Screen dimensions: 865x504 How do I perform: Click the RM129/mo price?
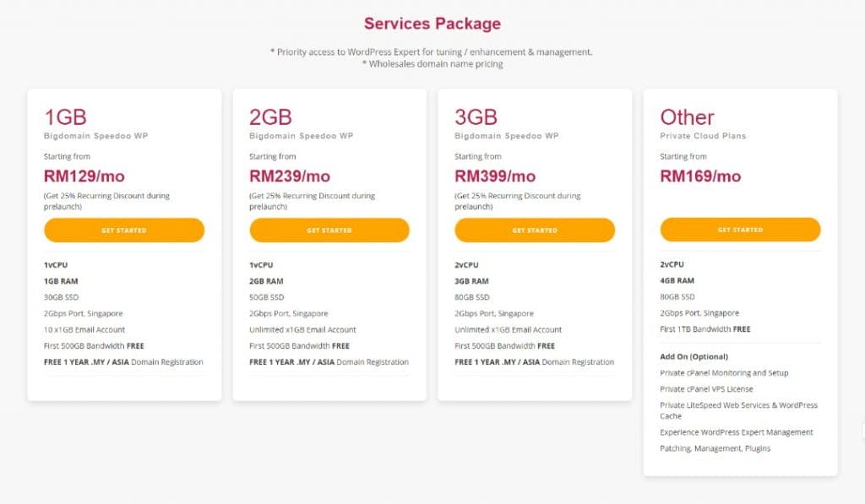84,176
